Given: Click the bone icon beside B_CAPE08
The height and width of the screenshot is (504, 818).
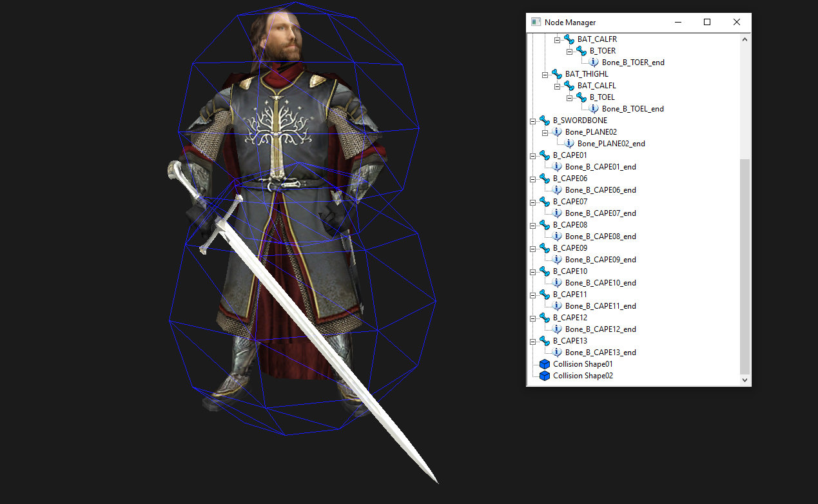Looking at the screenshot, I should click(545, 225).
